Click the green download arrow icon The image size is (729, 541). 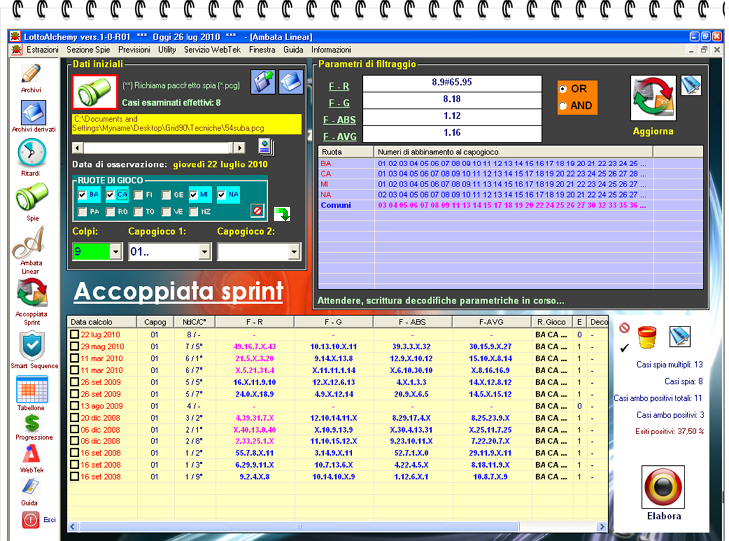pos(282,214)
